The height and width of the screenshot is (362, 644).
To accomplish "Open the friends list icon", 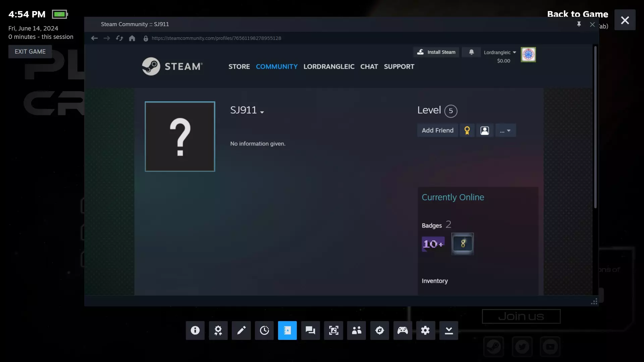I will pyautogui.click(x=357, y=330).
